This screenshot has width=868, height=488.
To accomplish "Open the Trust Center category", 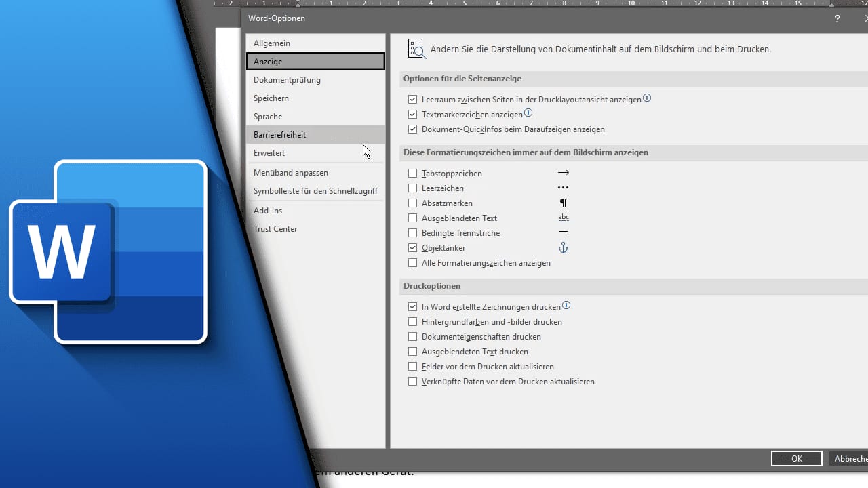I will click(x=315, y=229).
